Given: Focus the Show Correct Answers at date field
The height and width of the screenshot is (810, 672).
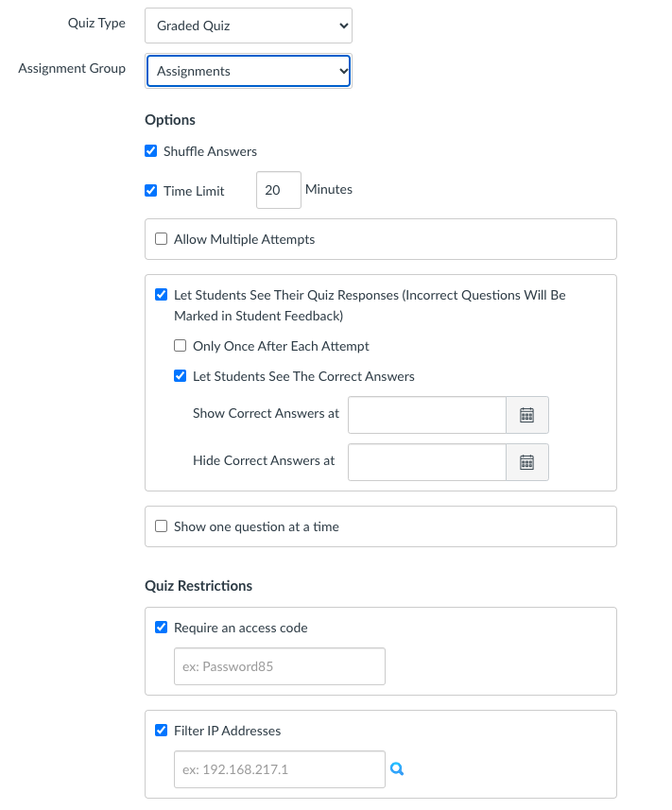Looking at the screenshot, I should click(427, 415).
